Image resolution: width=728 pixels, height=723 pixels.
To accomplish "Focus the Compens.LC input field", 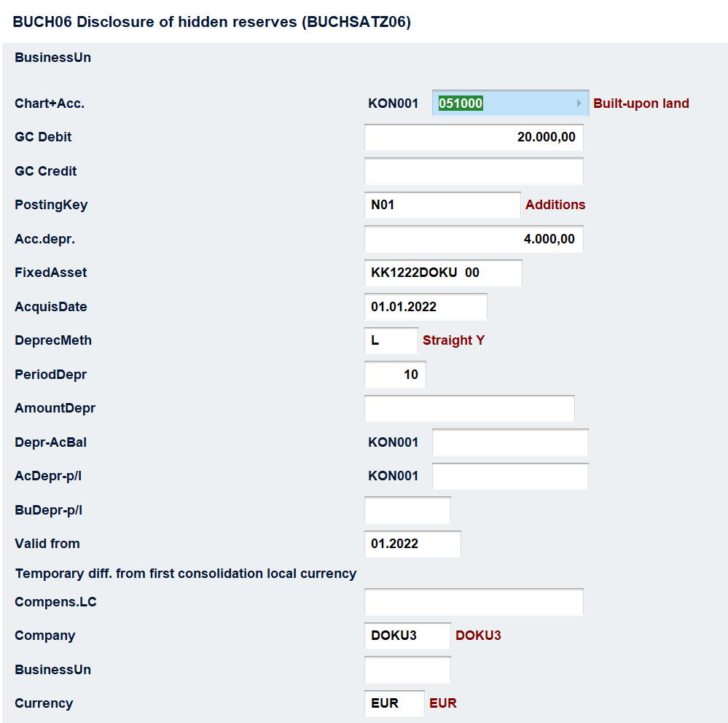I will coord(474,602).
